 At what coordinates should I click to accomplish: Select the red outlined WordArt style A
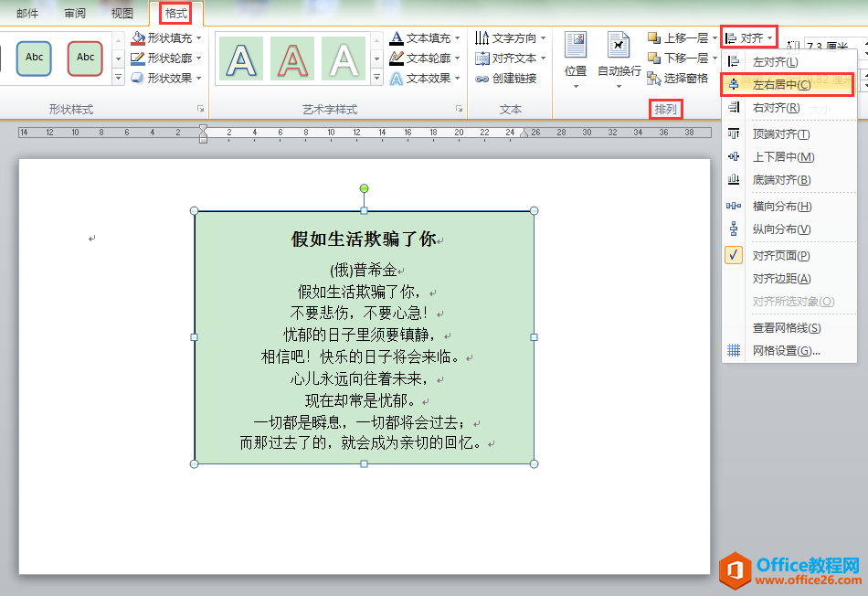point(292,59)
